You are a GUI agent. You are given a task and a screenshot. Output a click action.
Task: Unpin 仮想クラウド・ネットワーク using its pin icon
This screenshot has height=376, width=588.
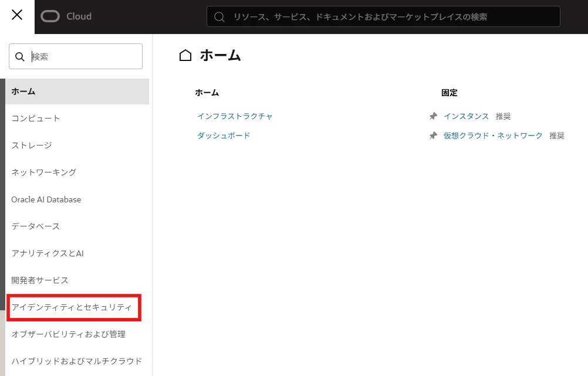click(433, 136)
